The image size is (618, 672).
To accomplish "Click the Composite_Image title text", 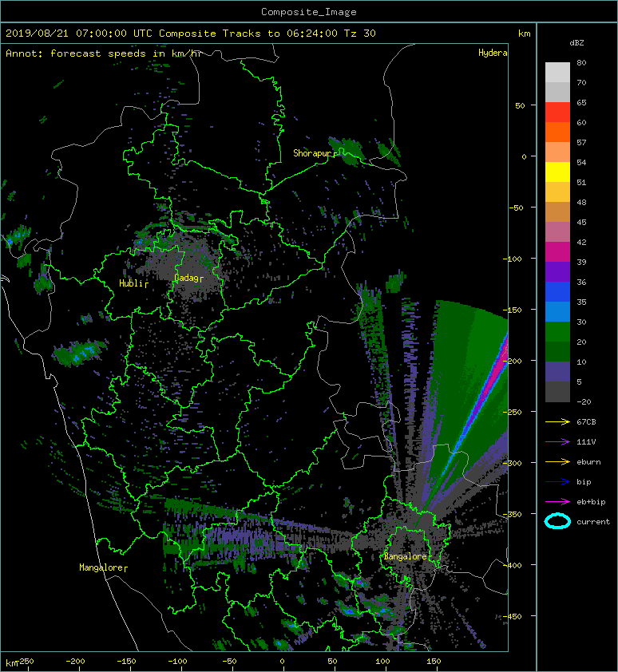I will pyautogui.click(x=309, y=12).
